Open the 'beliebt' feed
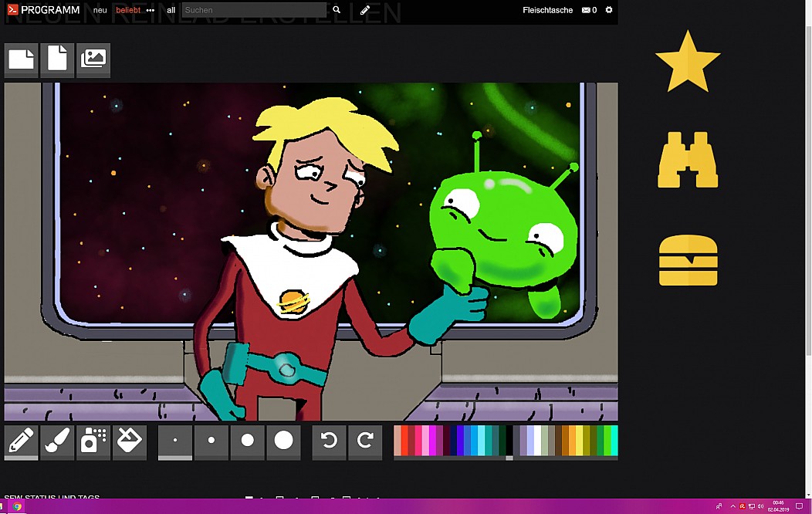 pyautogui.click(x=128, y=10)
